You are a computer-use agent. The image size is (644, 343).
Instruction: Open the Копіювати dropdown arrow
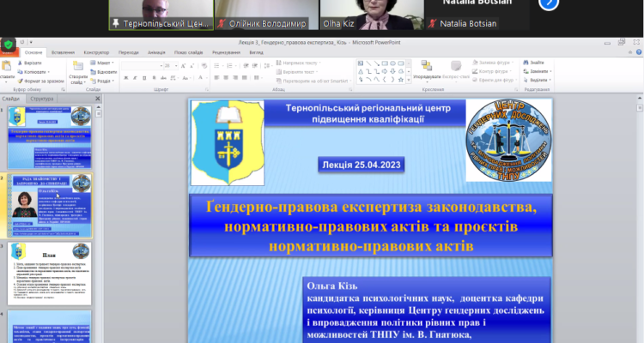tap(49, 72)
